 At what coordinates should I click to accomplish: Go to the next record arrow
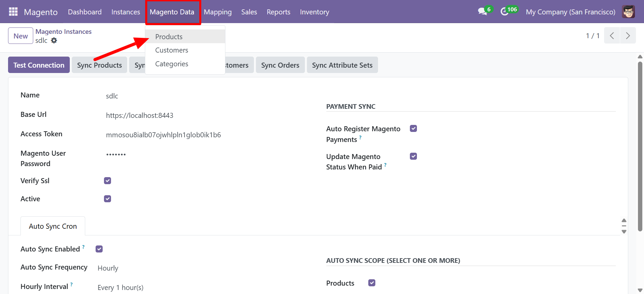coord(628,35)
